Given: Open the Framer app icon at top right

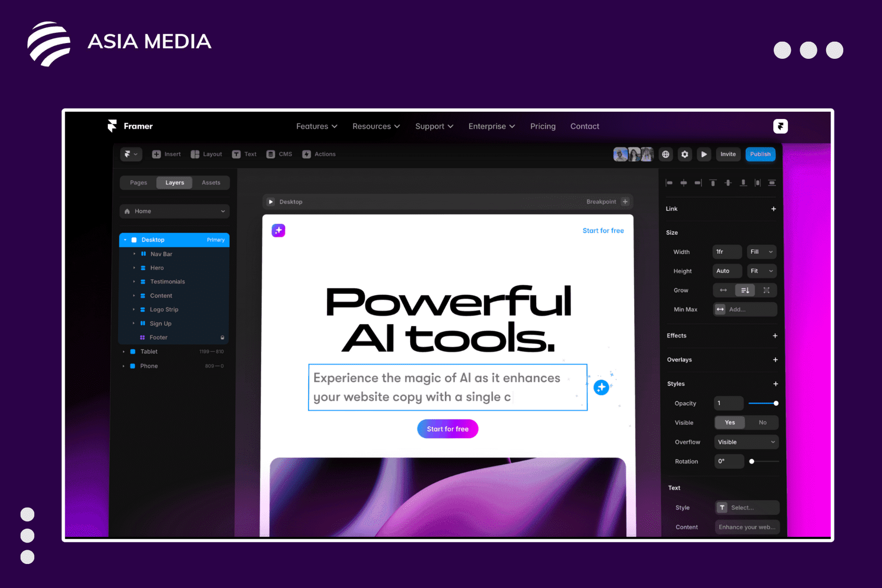Looking at the screenshot, I should pyautogui.click(x=781, y=126).
